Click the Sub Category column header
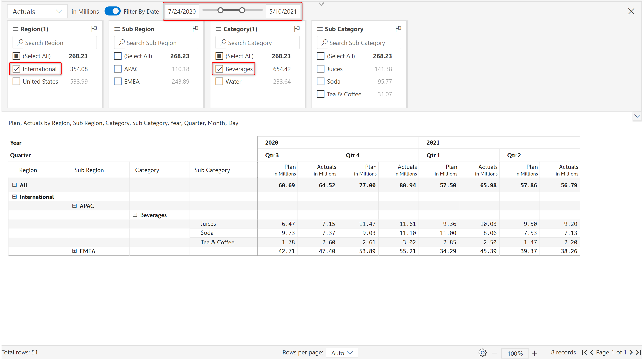This screenshot has width=644, height=361. click(212, 170)
